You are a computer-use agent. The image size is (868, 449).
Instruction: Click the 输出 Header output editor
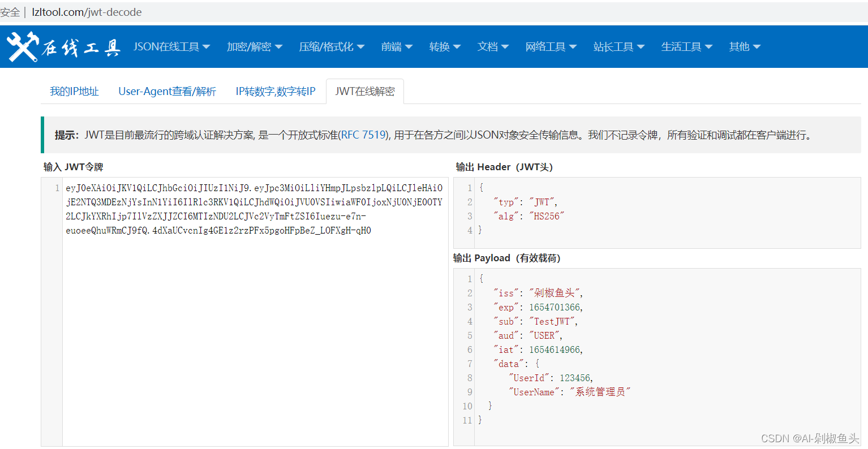[657, 213]
